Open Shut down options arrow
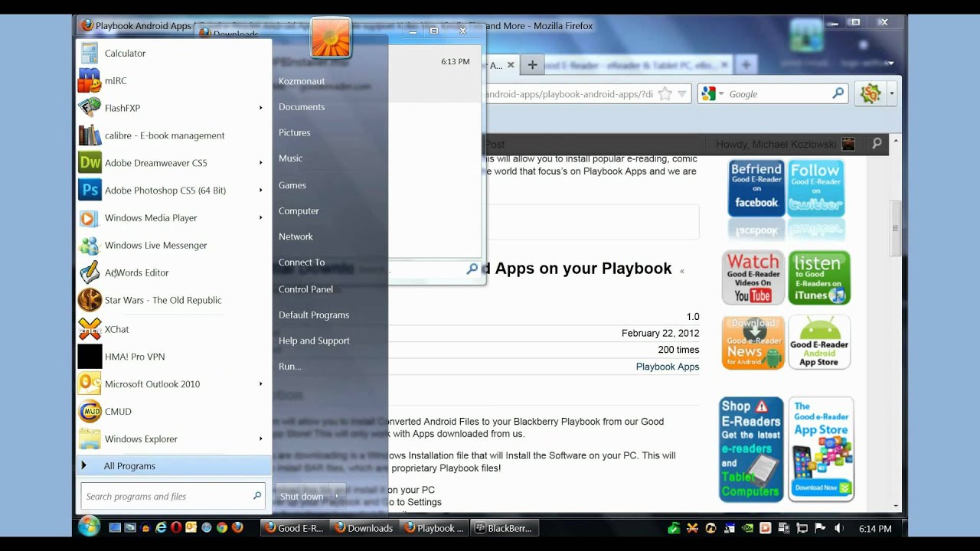Viewport: 980px width, 551px height. [x=337, y=496]
